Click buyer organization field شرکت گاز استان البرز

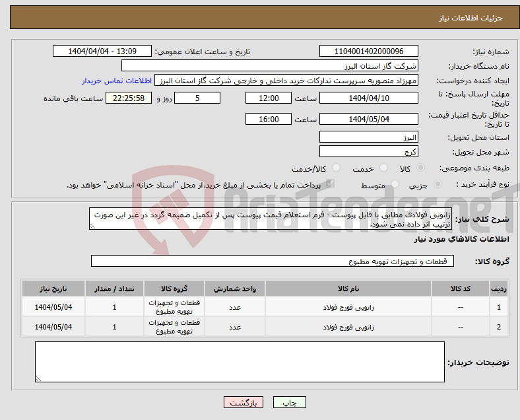[x=270, y=65]
